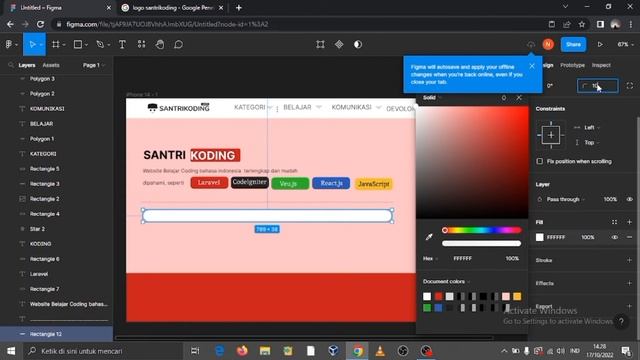
Task: Remove the FFFFFF fill
Action: pos(629,237)
